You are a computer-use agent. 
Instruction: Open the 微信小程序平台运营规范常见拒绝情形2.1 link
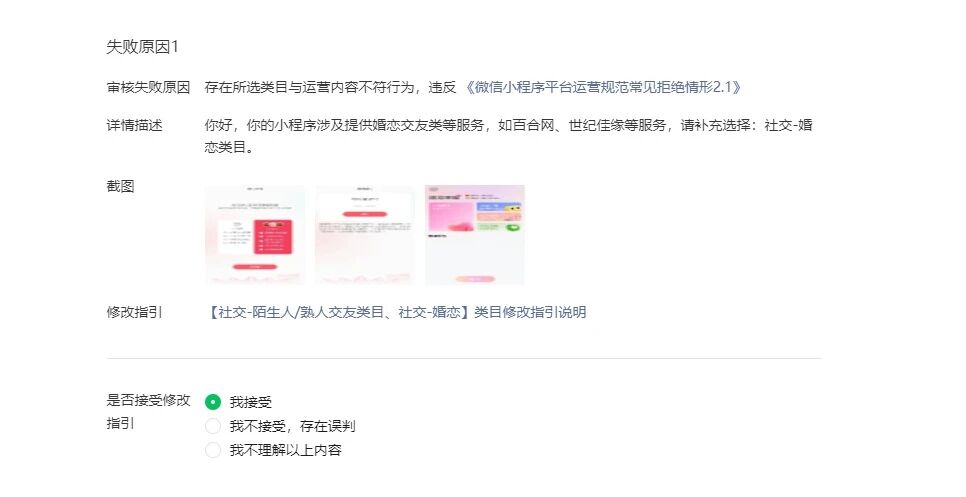(602, 87)
